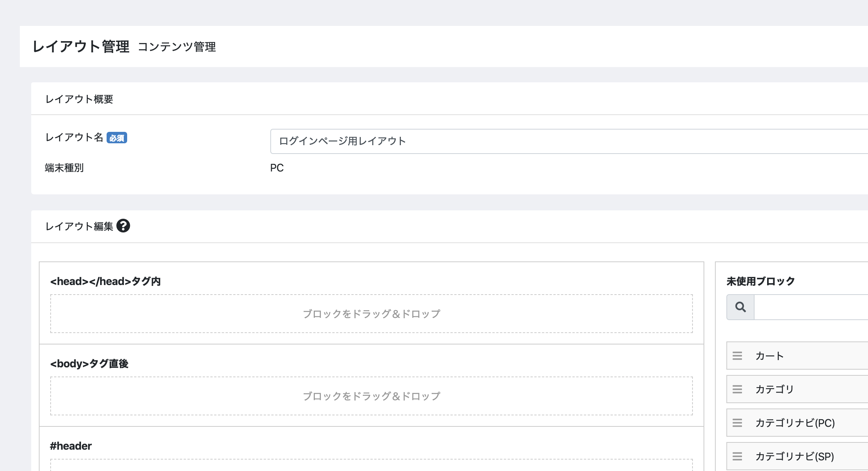Select the body tag drop zone
Image resolution: width=868 pixels, height=471 pixels.
tap(372, 396)
